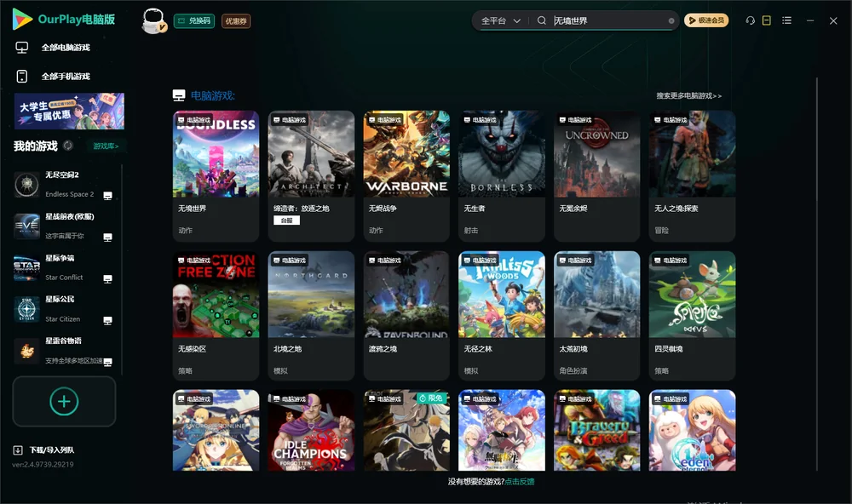Click the yellow mini-window mode icon
Viewport: 852px width, 504px height.
[x=767, y=20]
